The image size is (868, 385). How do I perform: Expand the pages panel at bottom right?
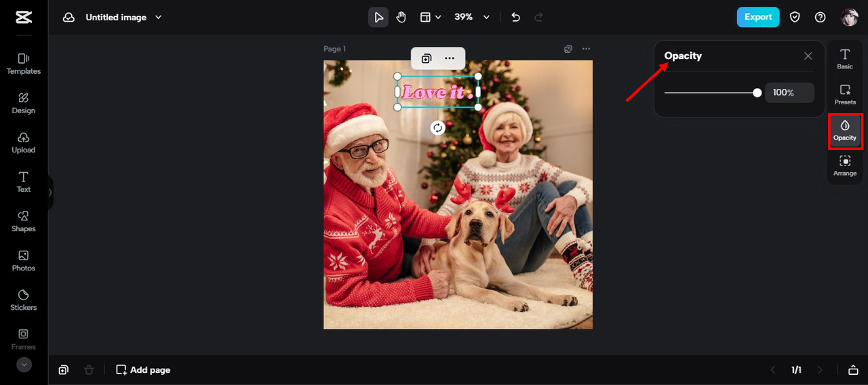coord(852,370)
